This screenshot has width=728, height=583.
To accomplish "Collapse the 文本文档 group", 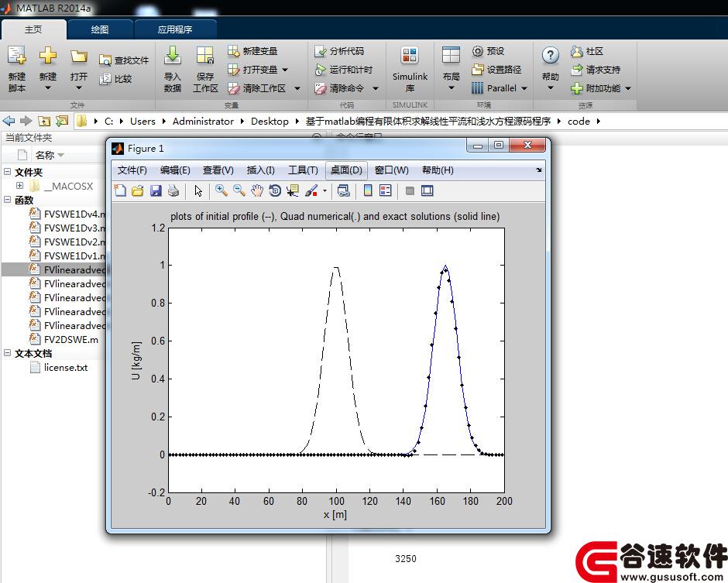I will tap(8, 353).
